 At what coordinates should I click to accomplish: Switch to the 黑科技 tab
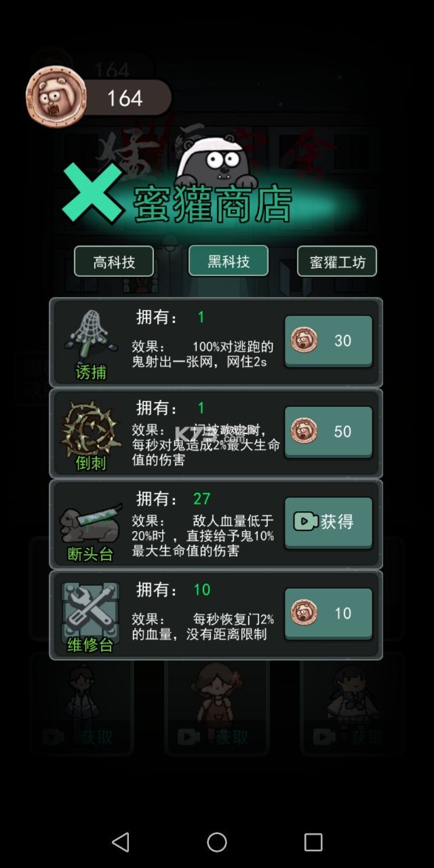(x=229, y=260)
